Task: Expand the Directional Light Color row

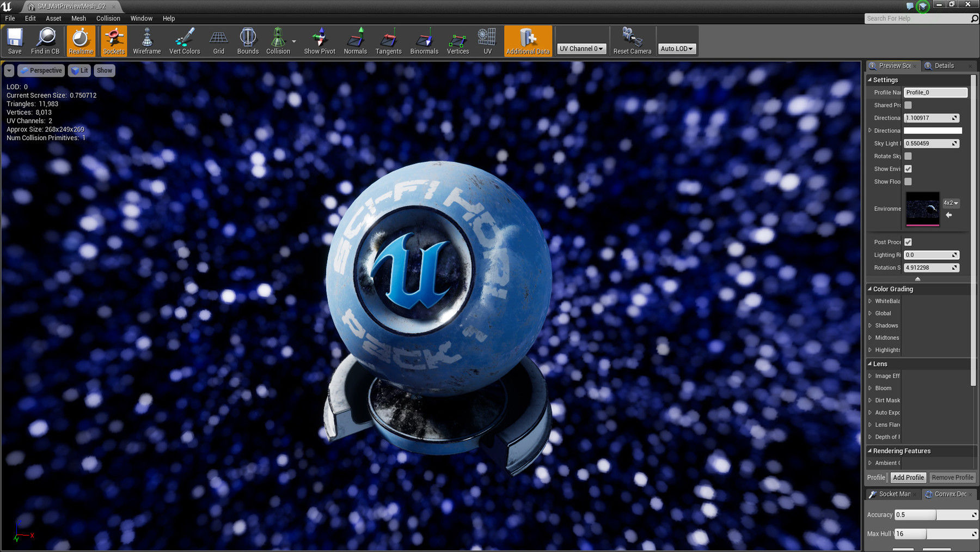Action: 870,131
